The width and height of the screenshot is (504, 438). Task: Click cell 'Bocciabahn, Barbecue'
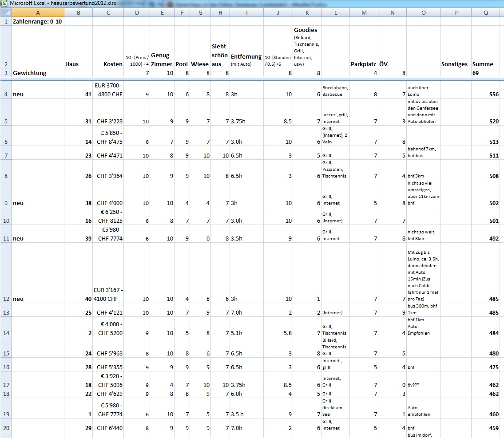tap(335, 90)
